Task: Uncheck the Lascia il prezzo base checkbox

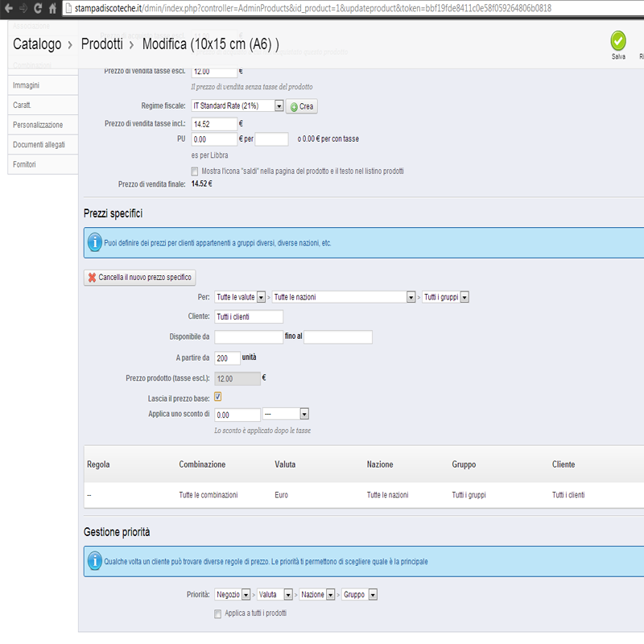Action: [x=217, y=397]
